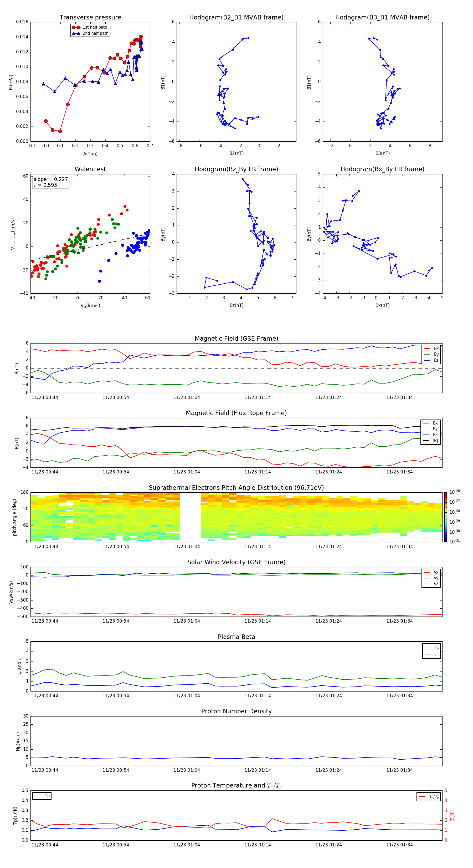Click the "Hodogram(Bz_By FR frame)" title
This screenshot has width=473, height=868.
pyautogui.click(x=236, y=169)
